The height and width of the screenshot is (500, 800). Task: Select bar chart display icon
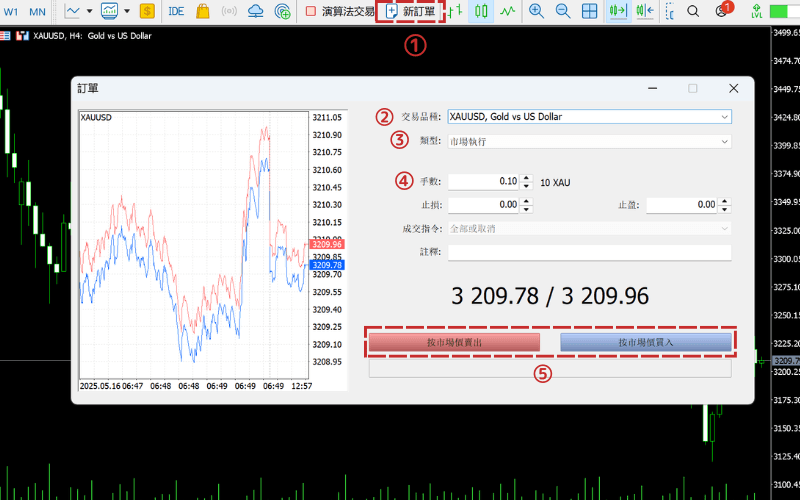pyautogui.click(x=456, y=11)
